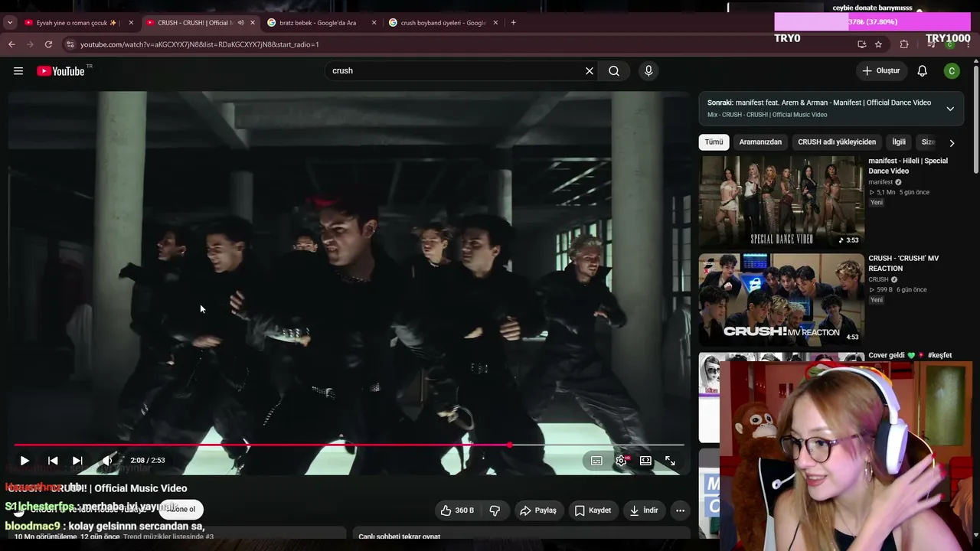Open a new browser tab
The image size is (980, 551).
pyautogui.click(x=513, y=23)
